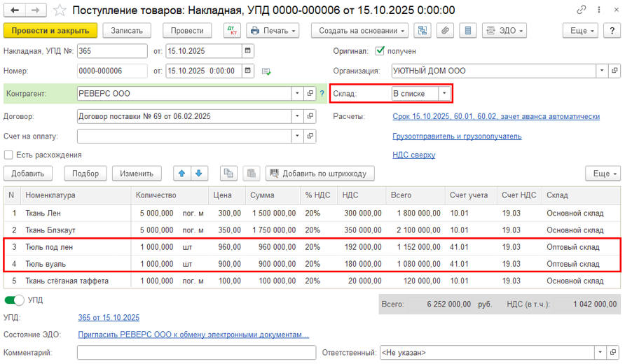Expand the Счет на оплату dropdown

point(297,136)
